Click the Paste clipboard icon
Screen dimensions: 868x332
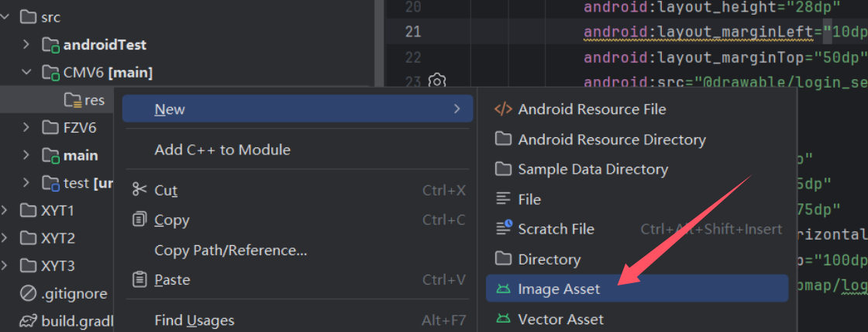pyautogui.click(x=139, y=279)
